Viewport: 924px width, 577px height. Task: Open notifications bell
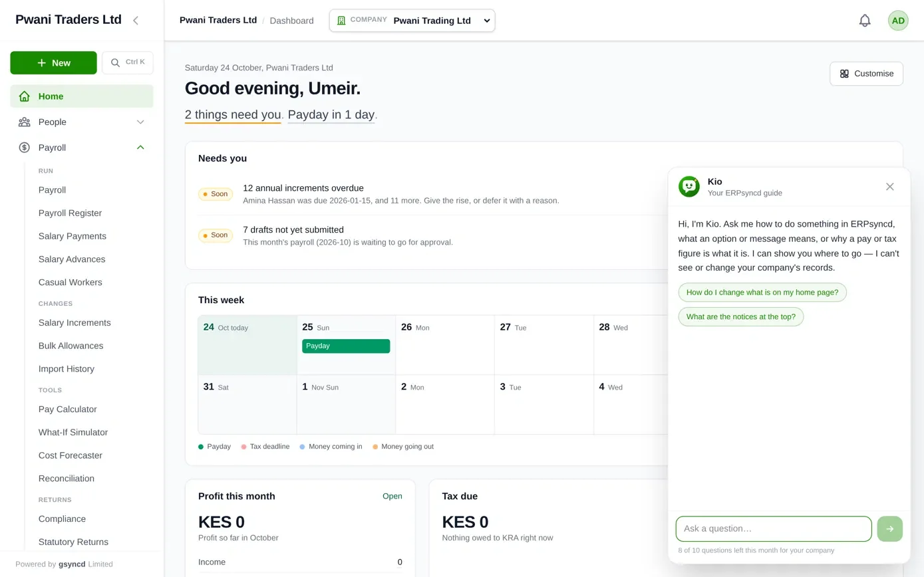pos(865,21)
